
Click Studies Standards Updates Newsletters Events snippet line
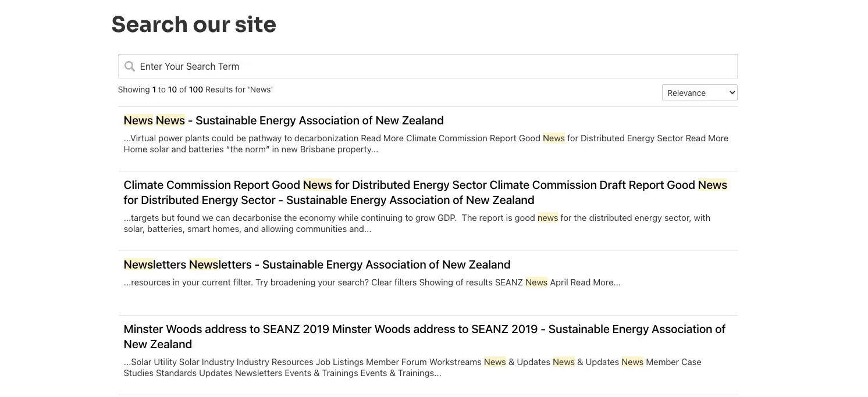[x=282, y=373]
